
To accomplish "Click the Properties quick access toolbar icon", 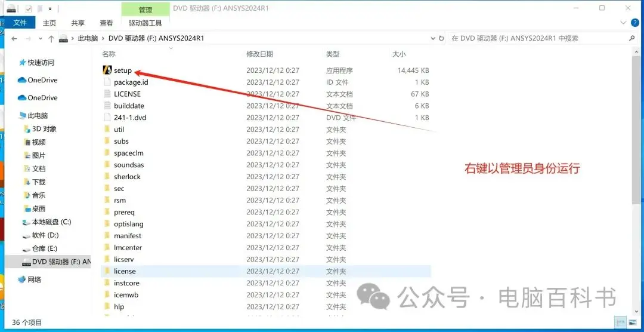I will point(29,8).
